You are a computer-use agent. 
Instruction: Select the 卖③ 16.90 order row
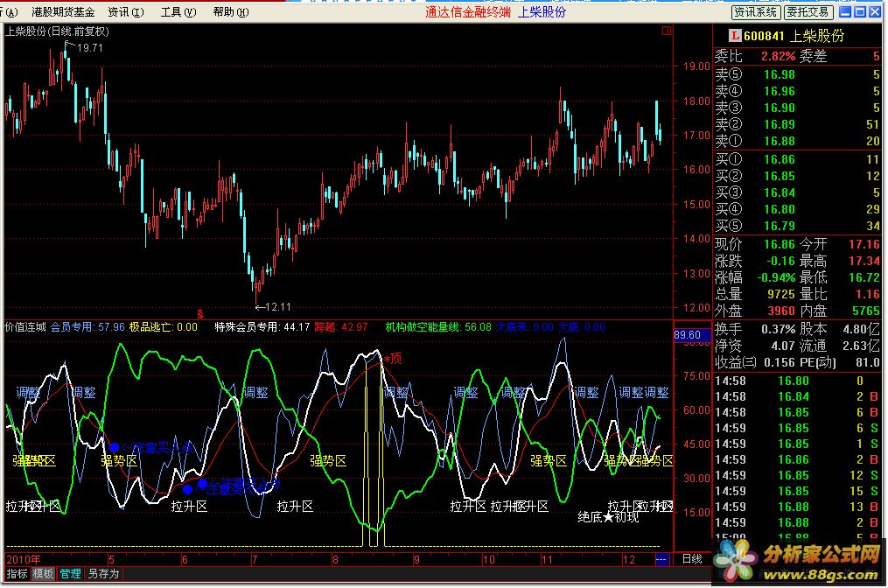(x=797, y=108)
